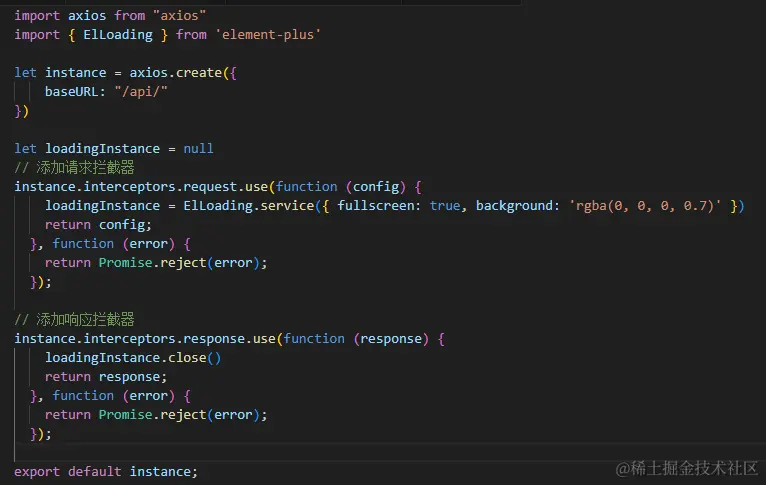Click 'export default instance;' line

pos(106,471)
